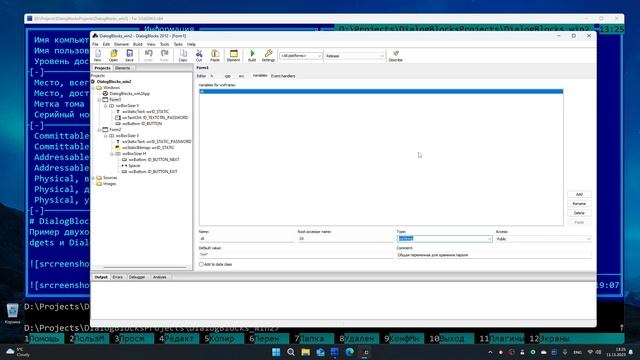This screenshot has width=640, height=360.
Task: Select DialogBlocks_win2 project root in tree
Action: (x=114, y=82)
